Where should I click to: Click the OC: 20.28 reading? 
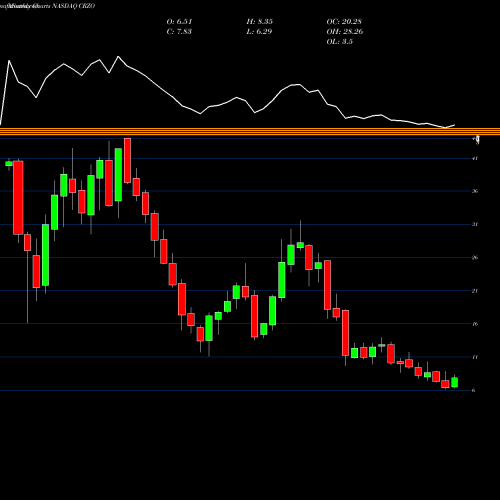tap(344, 22)
